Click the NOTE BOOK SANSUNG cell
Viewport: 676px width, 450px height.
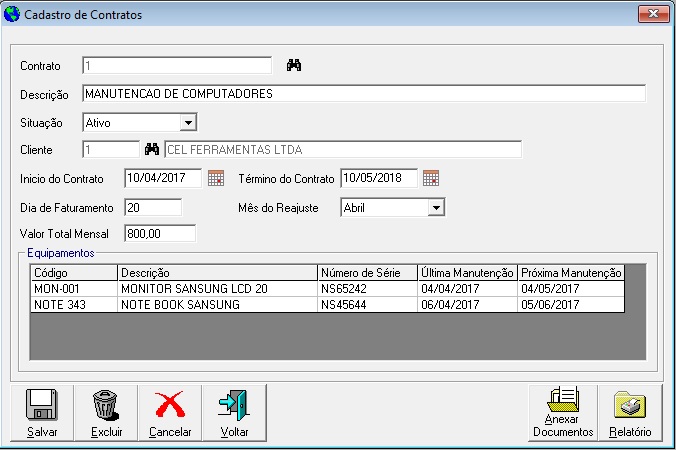(218, 304)
